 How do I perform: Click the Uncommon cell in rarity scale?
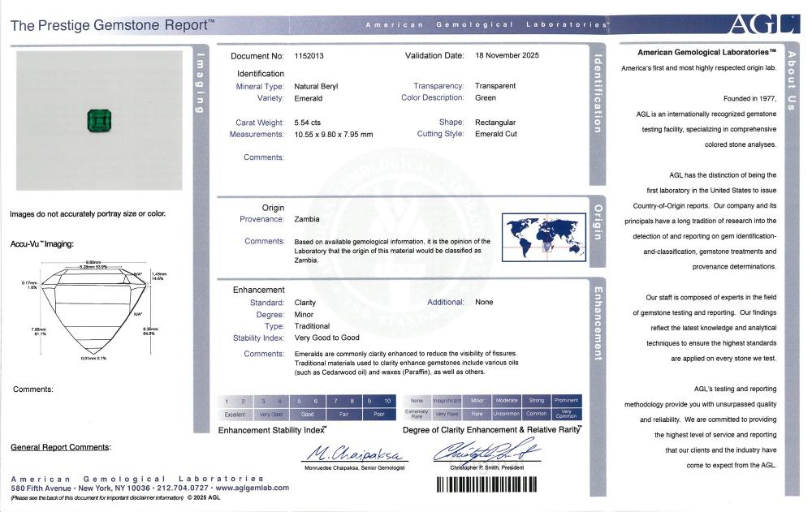507,414
